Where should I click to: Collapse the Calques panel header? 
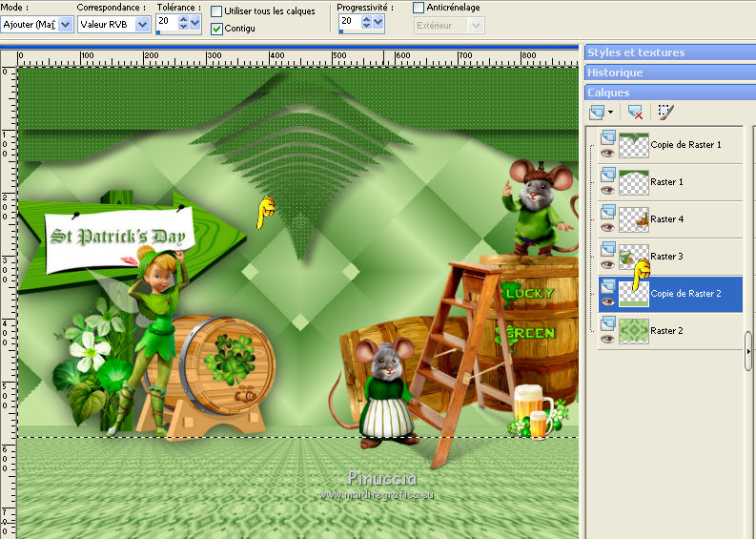[x=670, y=93]
